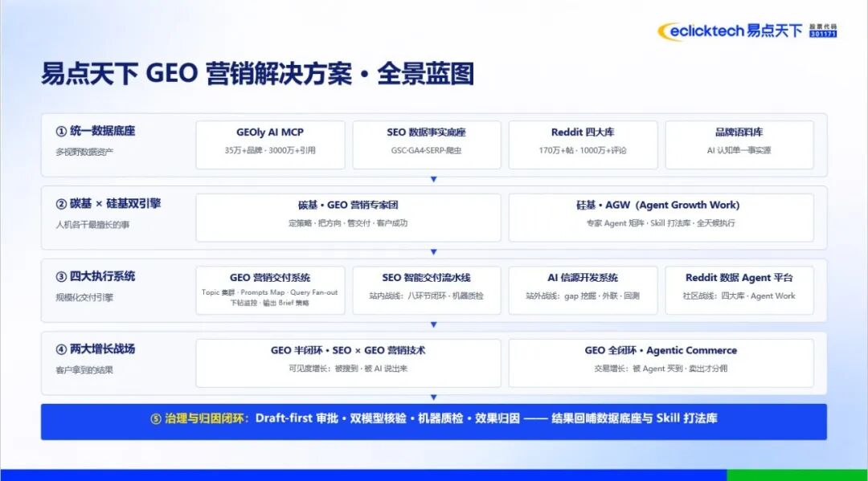Screen dimensions: 868x481
Task: Select the heading ② 碳基 × 硅基双引擎
Action: (x=108, y=203)
